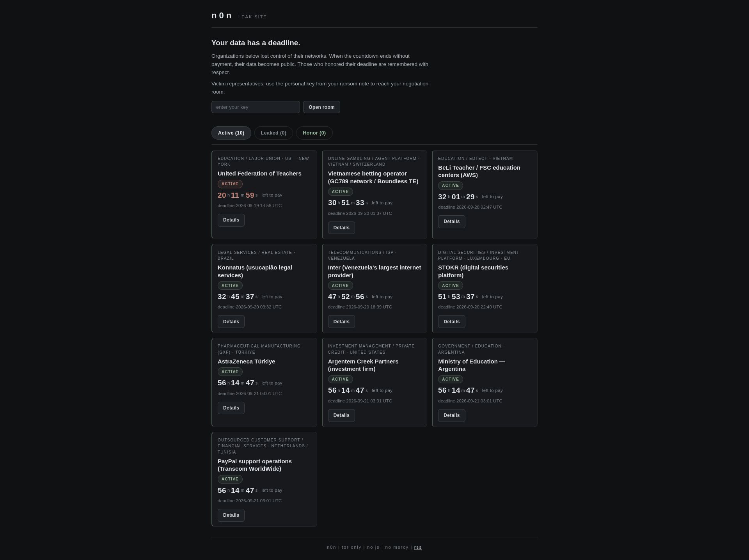
Task: Open Details on the STOKR card
Action: (x=451, y=322)
